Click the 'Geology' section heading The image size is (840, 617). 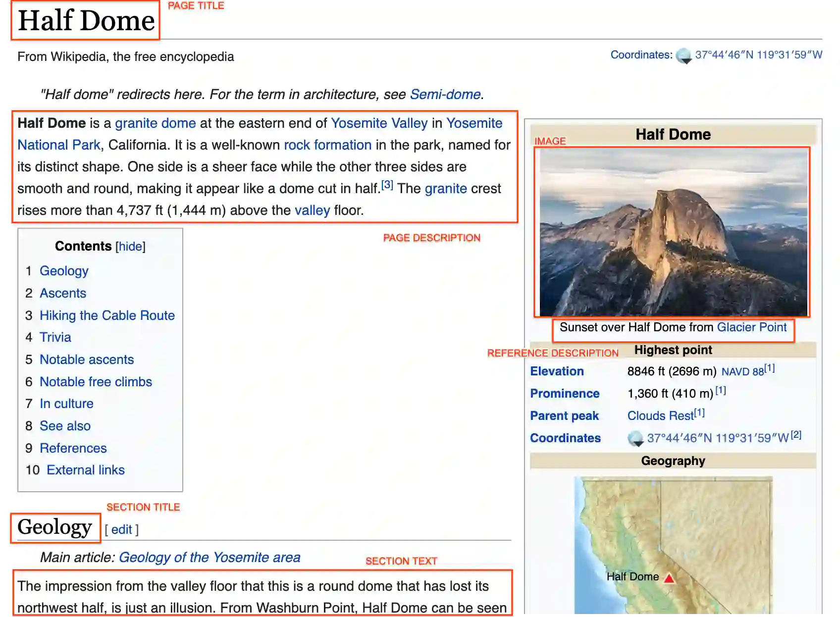point(54,527)
